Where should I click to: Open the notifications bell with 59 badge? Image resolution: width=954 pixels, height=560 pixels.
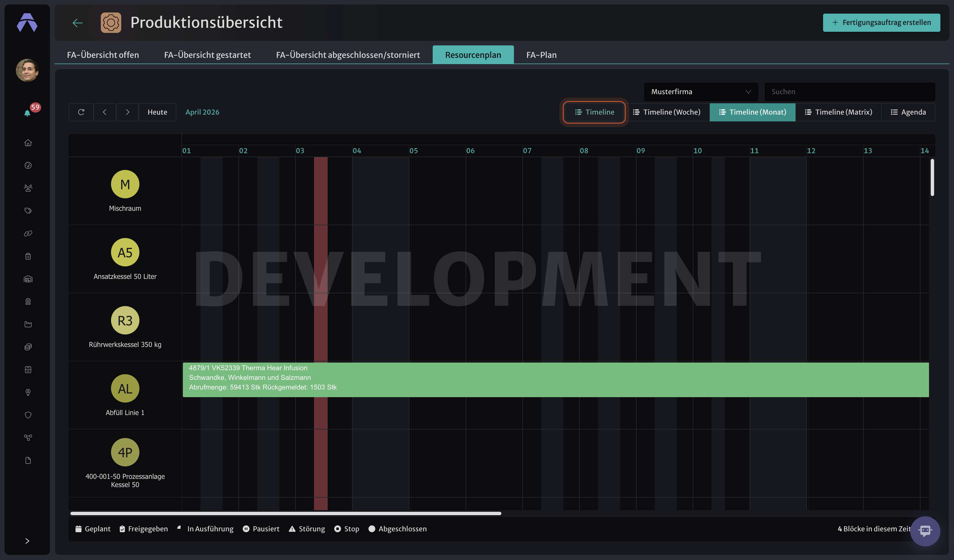(27, 113)
